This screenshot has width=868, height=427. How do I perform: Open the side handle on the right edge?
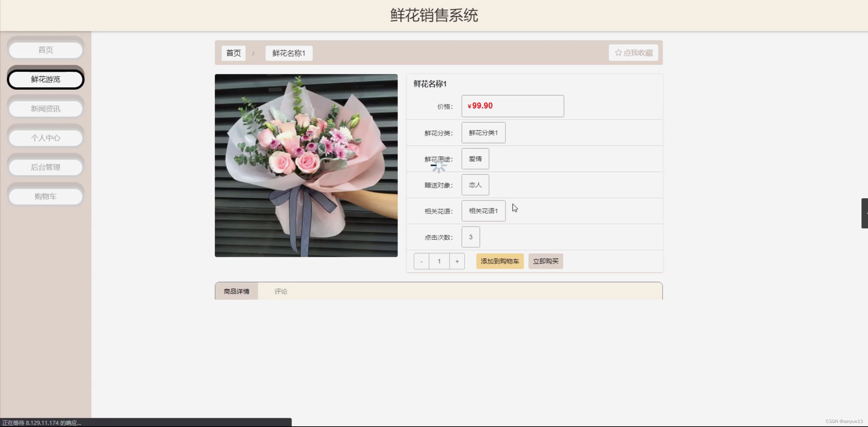click(x=865, y=213)
